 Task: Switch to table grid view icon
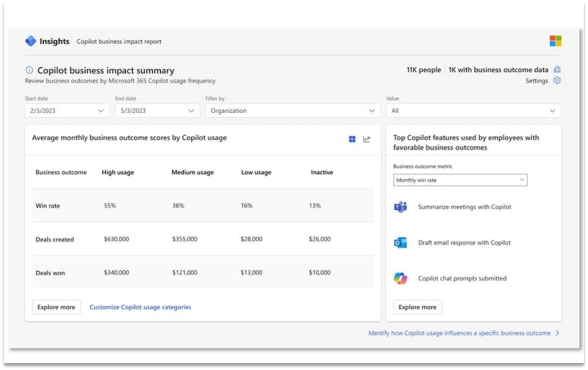tap(352, 139)
